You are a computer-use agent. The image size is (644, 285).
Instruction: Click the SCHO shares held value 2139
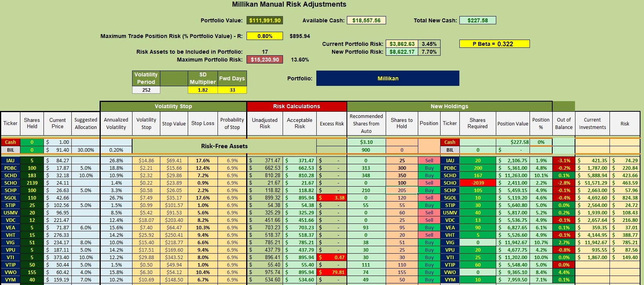pos(32,183)
